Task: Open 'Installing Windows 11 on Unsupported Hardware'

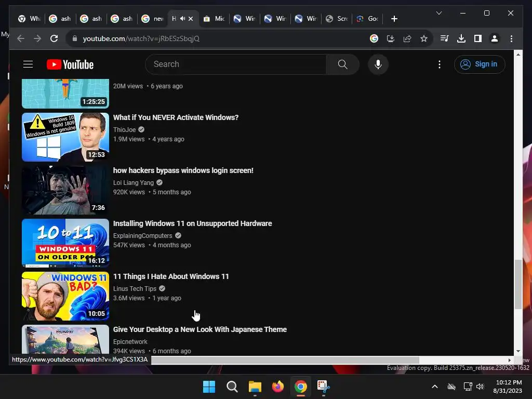Action: 192,223
